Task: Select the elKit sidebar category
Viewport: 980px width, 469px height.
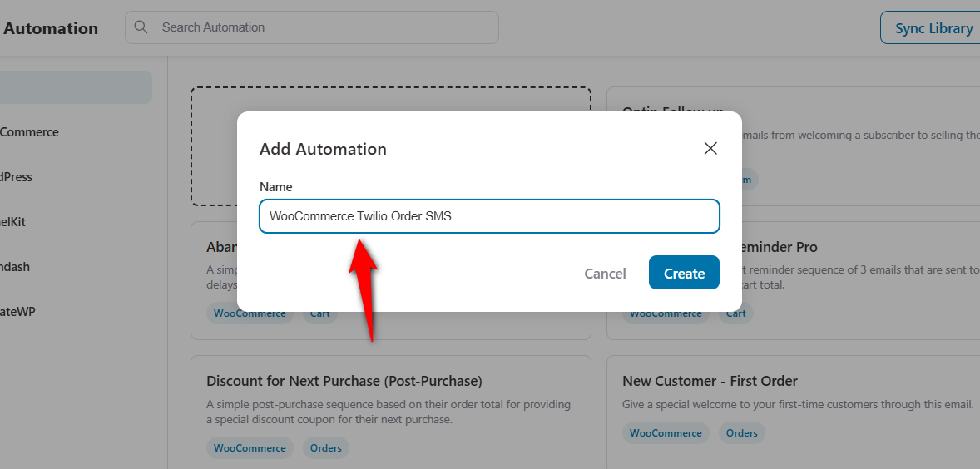Action: click(12, 222)
